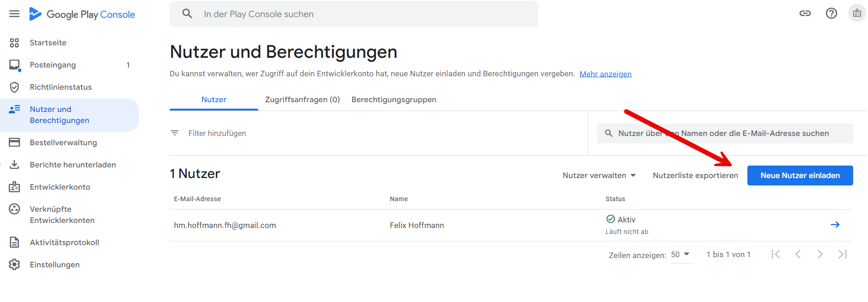Image resolution: width=868 pixels, height=302 pixels.
Task: Open rows-per-page dropdown showing 50
Action: tap(681, 255)
